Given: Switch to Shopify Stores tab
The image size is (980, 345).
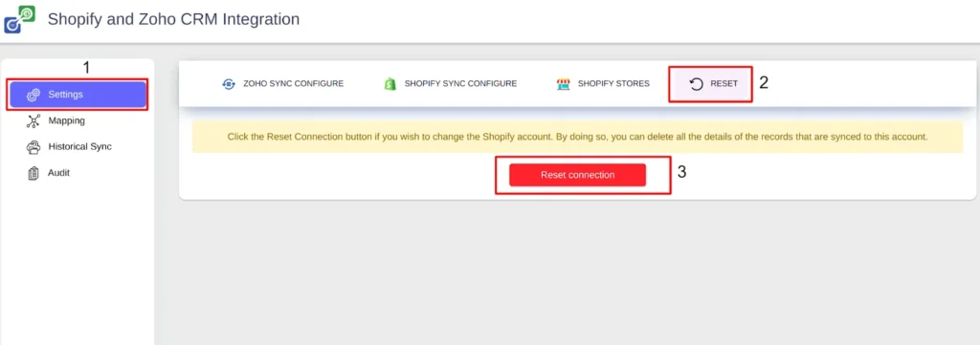Looking at the screenshot, I should click(x=603, y=83).
